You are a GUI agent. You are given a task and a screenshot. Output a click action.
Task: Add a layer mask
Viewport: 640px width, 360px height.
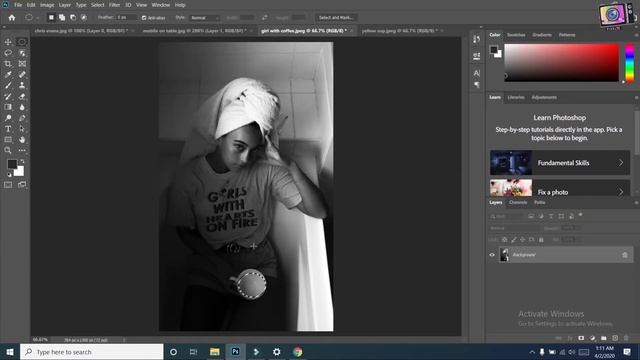pos(581,338)
